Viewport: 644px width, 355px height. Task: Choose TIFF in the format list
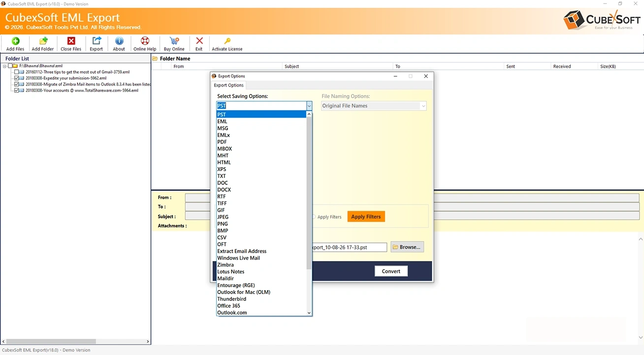click(261, 203)
